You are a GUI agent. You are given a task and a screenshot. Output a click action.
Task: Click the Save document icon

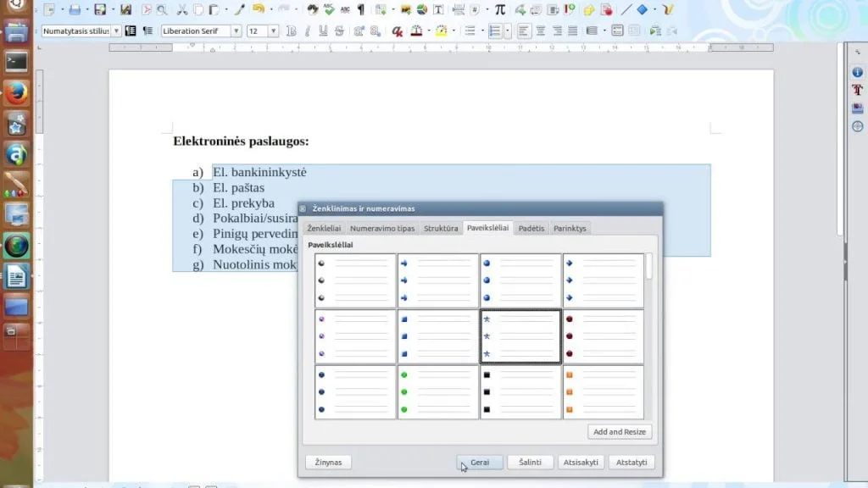[100, 10]
